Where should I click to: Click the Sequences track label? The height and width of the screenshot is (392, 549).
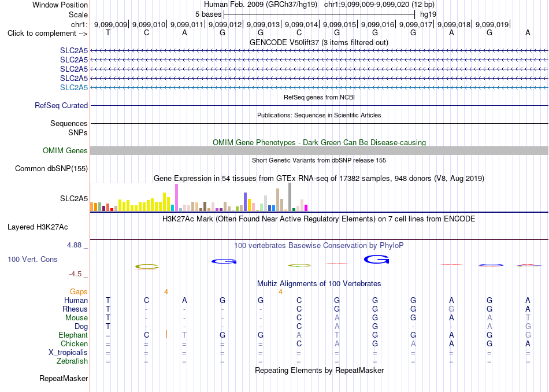69,123
